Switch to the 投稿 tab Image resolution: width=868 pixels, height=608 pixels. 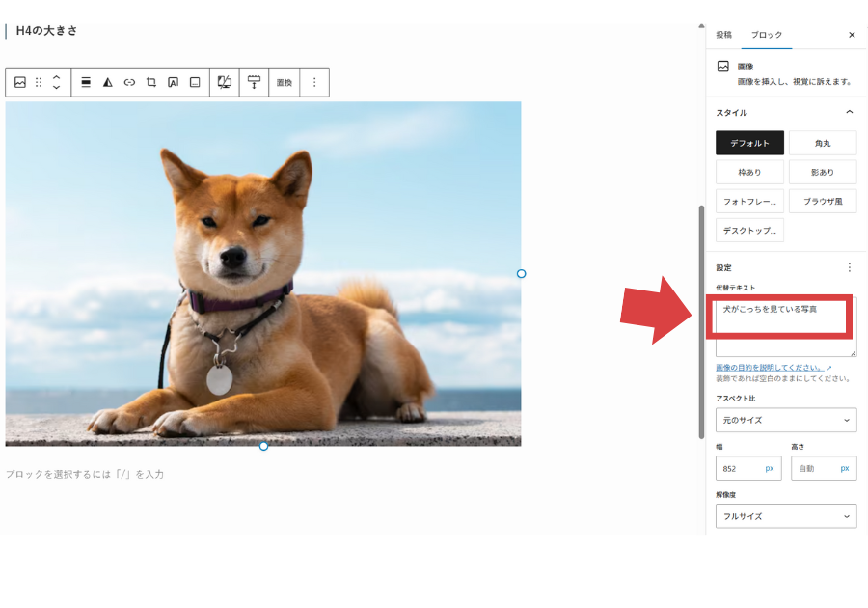point(724,35)
